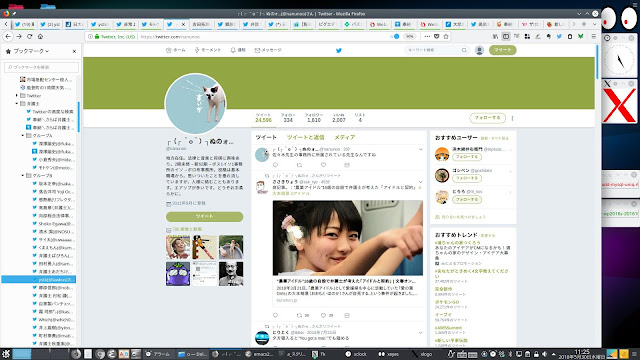This screenshot has height=360, width=640.
Task: Click the address bar URL twitter.com/nanunoo
Action: tap(170, 37)
